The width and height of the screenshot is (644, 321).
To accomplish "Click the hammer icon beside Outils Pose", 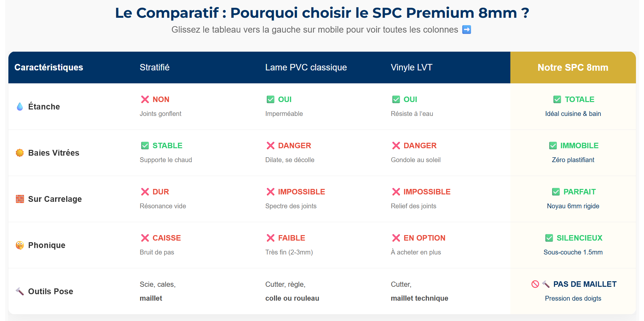I will coord(20,291).
